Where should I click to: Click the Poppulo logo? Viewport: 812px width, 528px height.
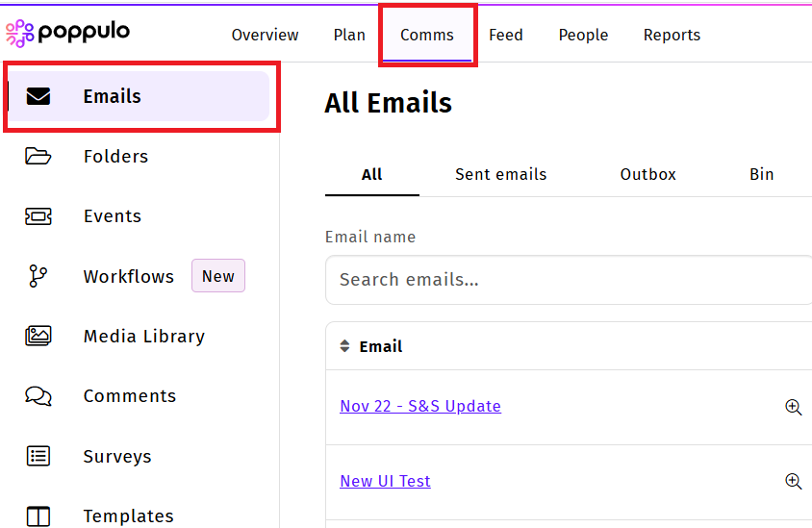coord(67,34)
